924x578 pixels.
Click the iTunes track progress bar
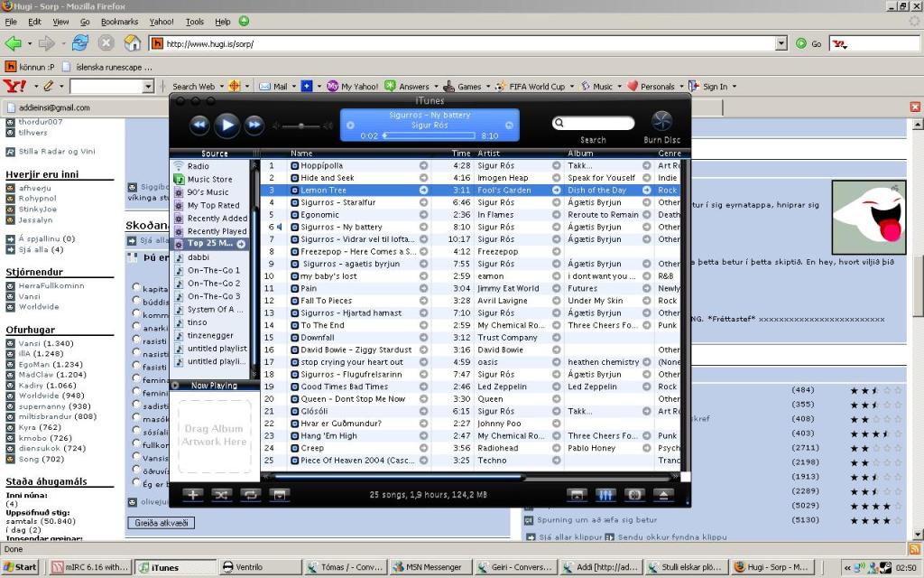point(430,135)
